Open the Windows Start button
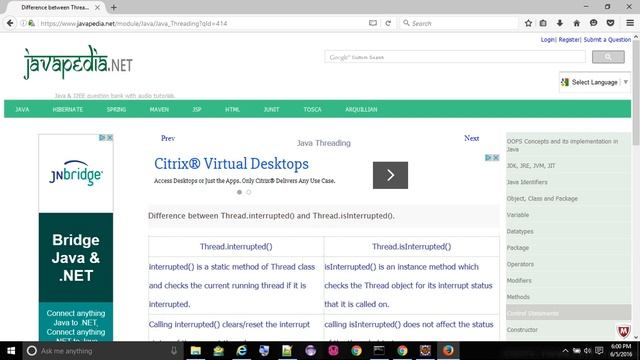Image resolution: width=640 pixels, height=360 pixels. (11, 351)
